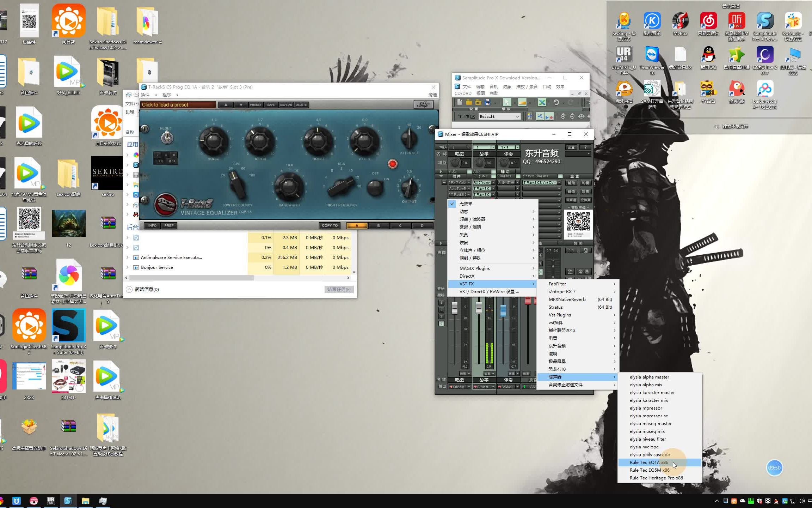Click the Open folder icon in Samplitude toolbar
812x508 pixels.
[x=469, y=102]
